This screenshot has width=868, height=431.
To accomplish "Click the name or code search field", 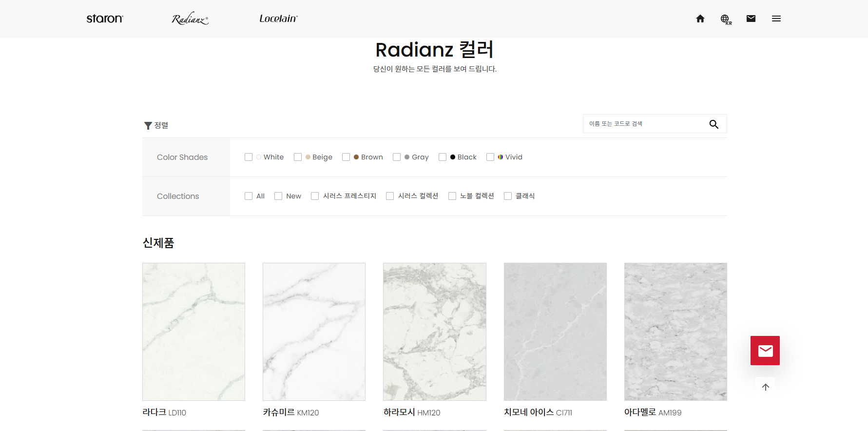I will click(643, 124).
